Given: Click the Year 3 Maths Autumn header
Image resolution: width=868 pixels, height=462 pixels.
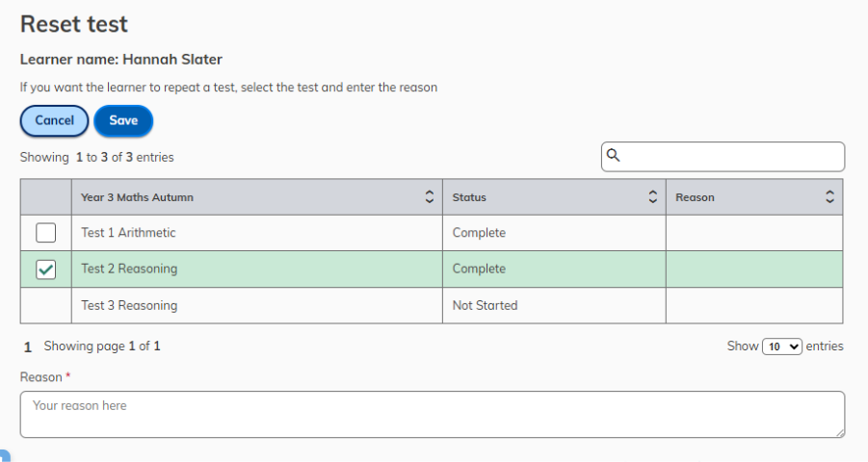Looking at the screenshot, I should tap(137, 197).
